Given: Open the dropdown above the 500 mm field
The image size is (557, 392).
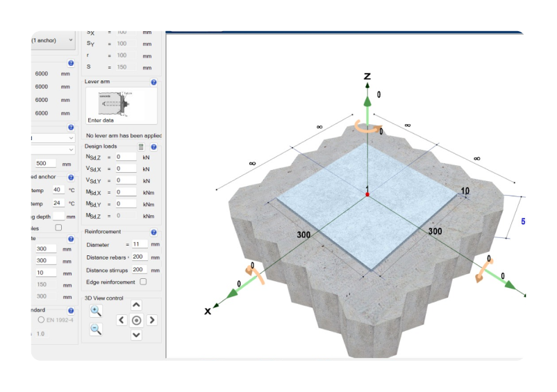Looking at the screenshot, I should pos(53,149).
